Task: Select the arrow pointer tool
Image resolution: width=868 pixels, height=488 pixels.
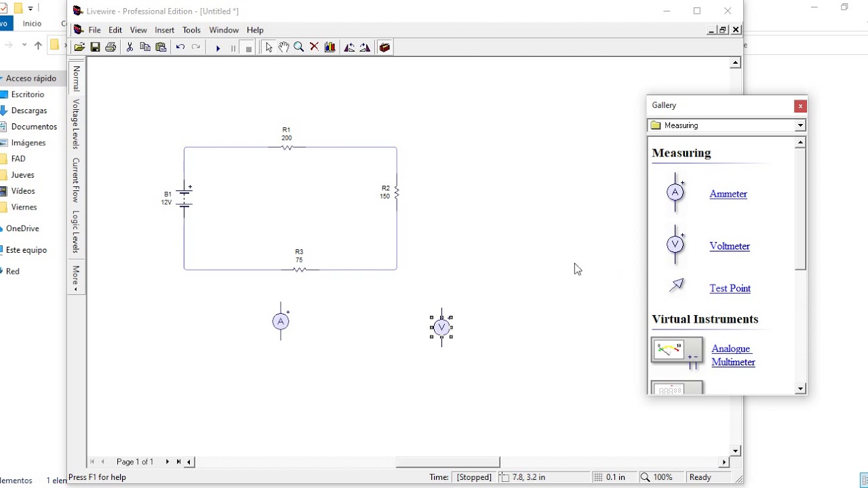Action: click(x=269, y=47)
